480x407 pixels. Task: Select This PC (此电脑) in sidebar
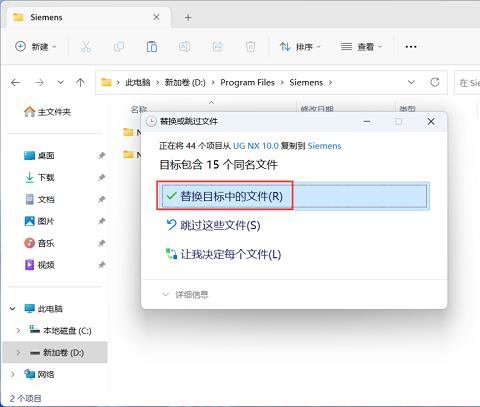pyautogui.click(x=44, y=309)
